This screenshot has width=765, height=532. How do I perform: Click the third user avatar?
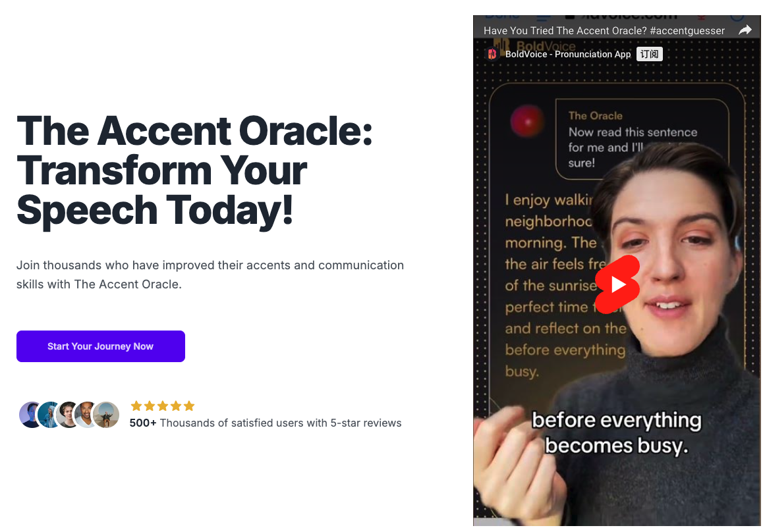(x=69, y=415)
